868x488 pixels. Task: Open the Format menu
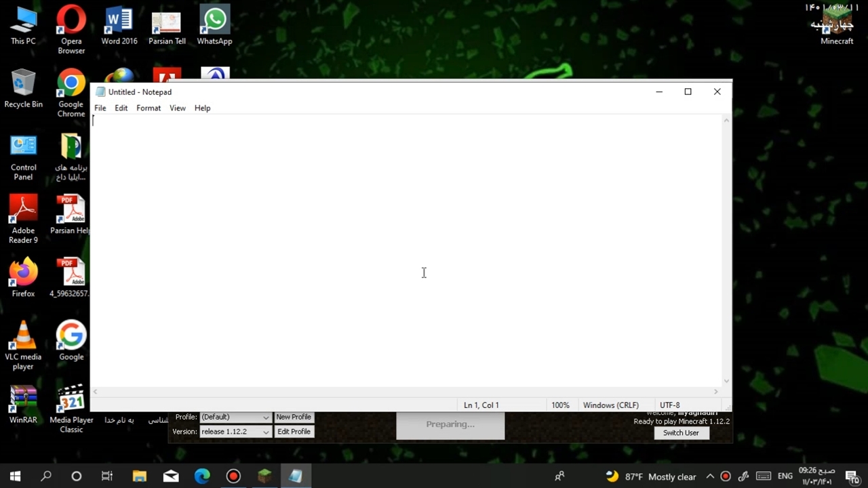click(x=149, y=108)
